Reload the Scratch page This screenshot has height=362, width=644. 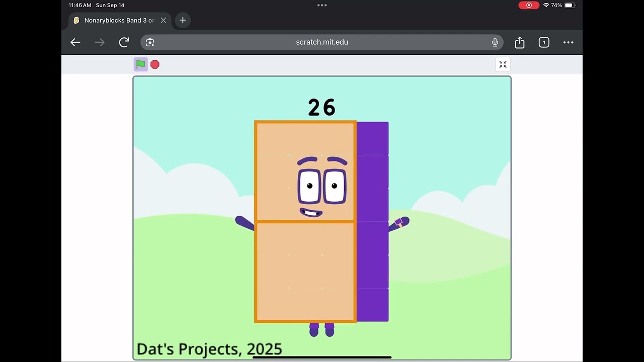[x=124, y=42]
